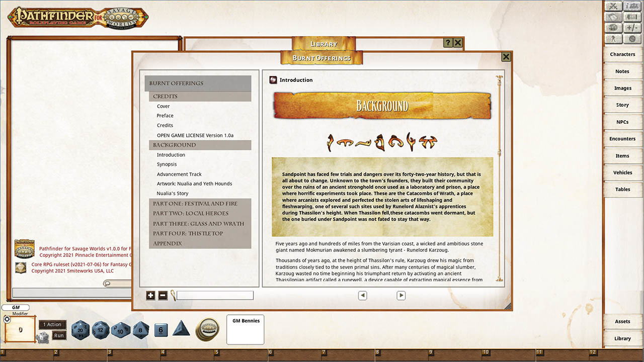Screen dimensions: 644x362
Task: Open the banner-shaped icon in the top toolbar
Action: tap(632, 17)
